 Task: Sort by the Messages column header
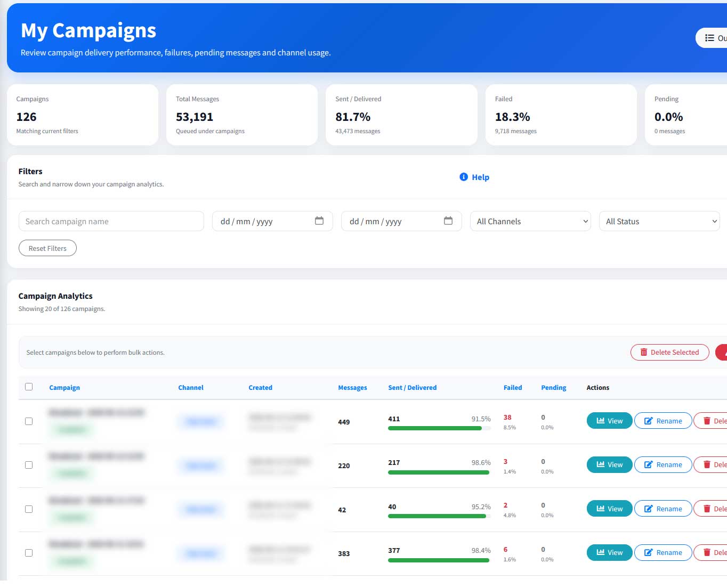pyautogui.click(x=352, y=388)
